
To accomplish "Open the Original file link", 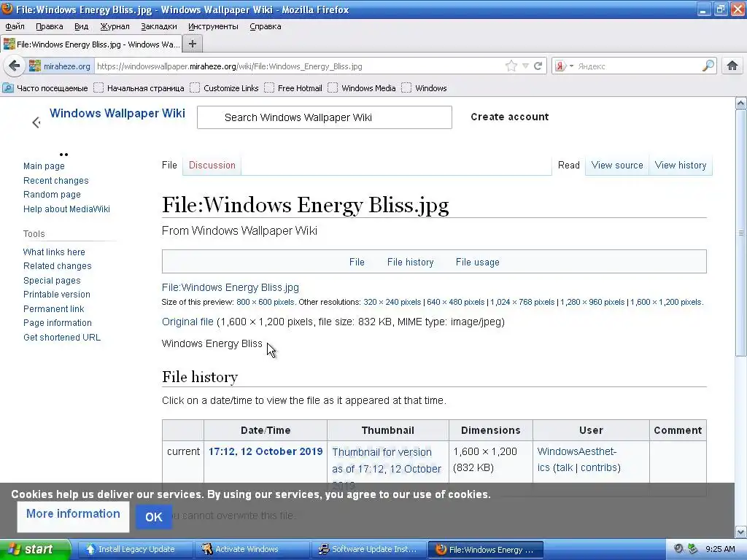I will click(187, 322).
